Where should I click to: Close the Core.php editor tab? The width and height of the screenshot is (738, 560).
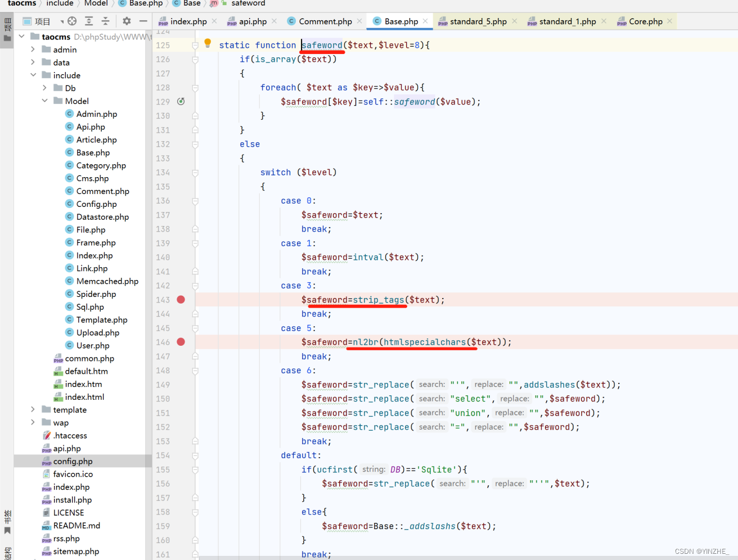[669, 21]
